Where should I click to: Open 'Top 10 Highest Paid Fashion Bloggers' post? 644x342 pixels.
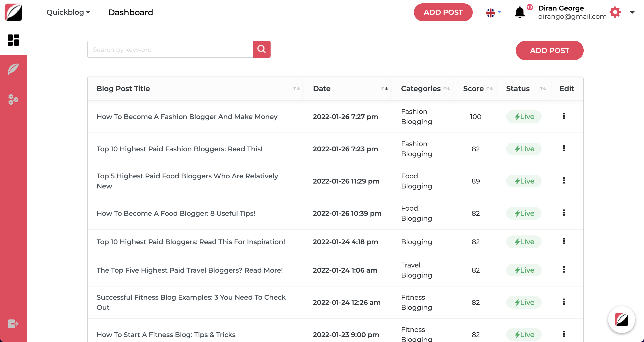(x=180, y=149)
